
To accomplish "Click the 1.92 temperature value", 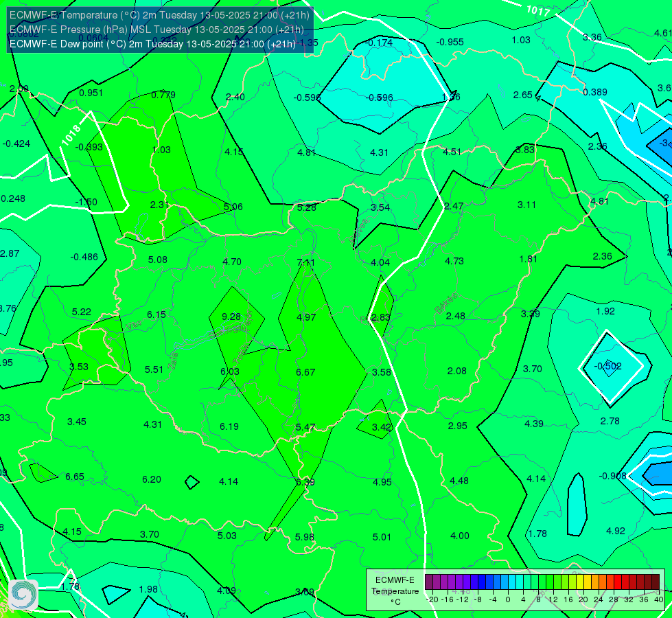I will pyautogui.click(x=605, y=311).
